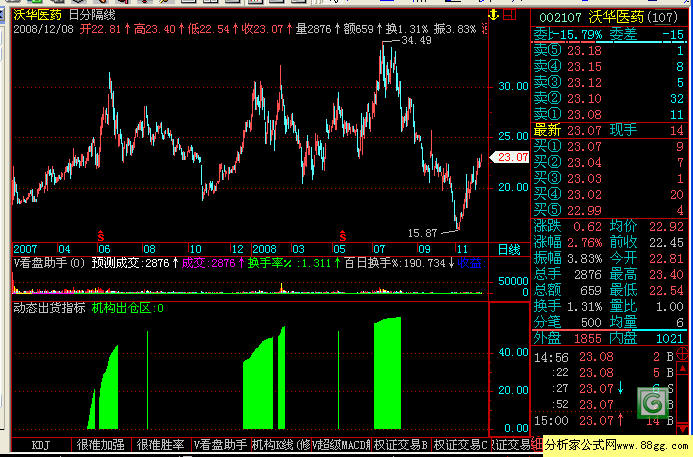
Task: Click the 预测成交:2876 label
Action: [x=135, y=263]
